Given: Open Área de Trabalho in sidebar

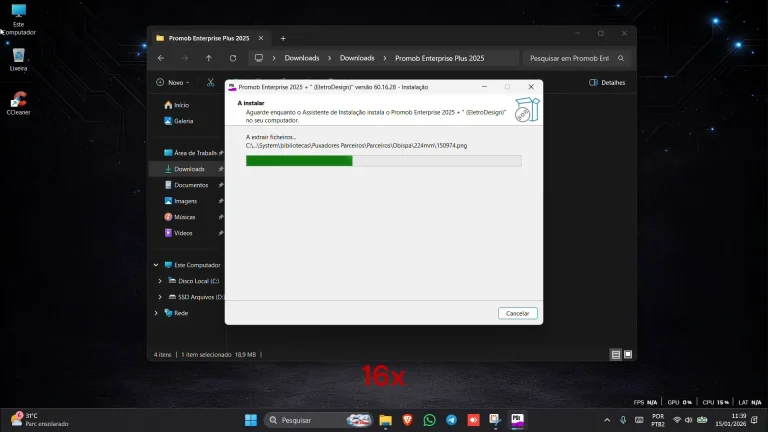Looking at the screenshot, I should 191,153.
